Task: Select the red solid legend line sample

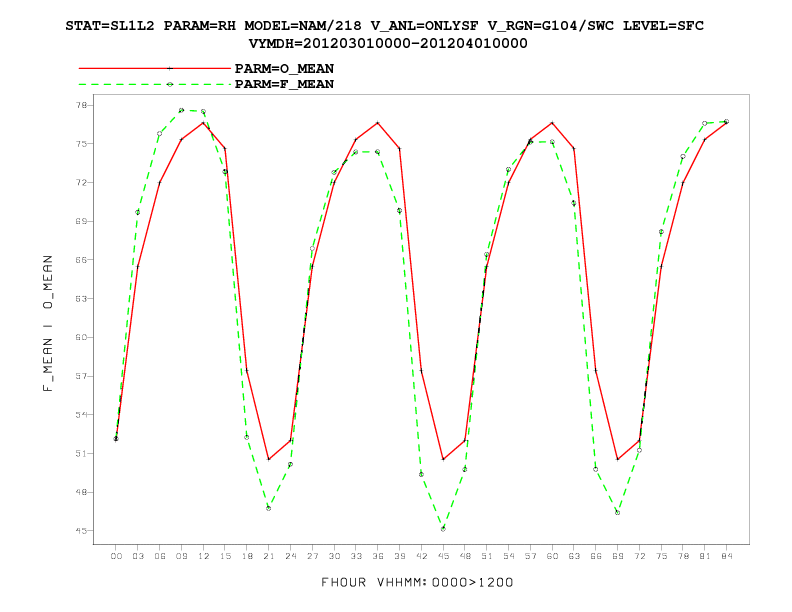Action: click(155, 68)
